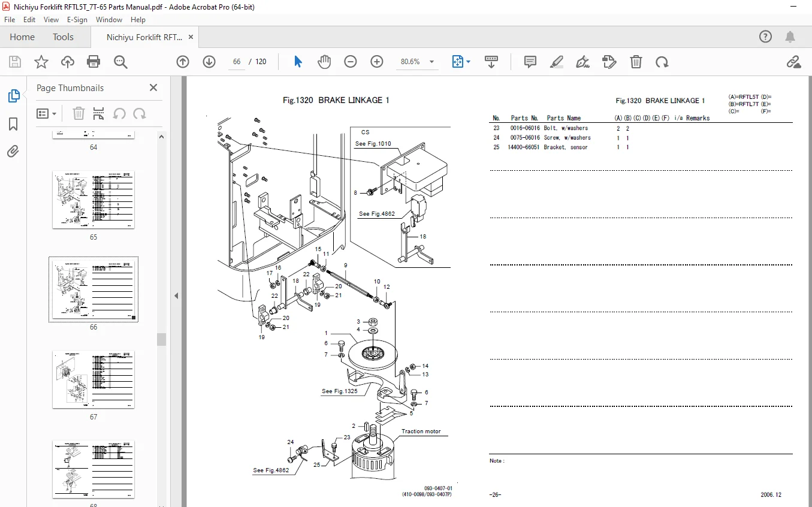Viewport: 812px width, 507px height.
Task: Open the E-Sign menu
Action: point(77,20)
